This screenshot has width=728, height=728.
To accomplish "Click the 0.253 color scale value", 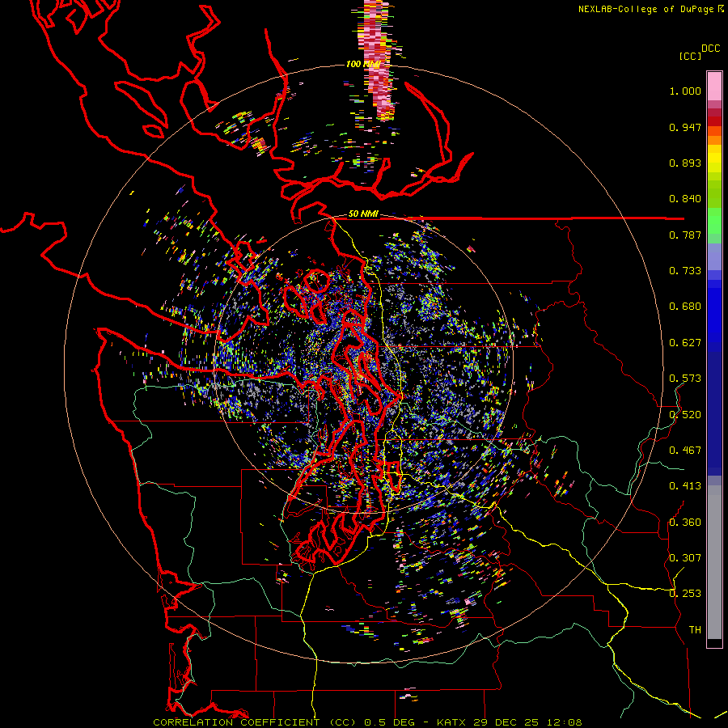I will (x=685, y=594).
